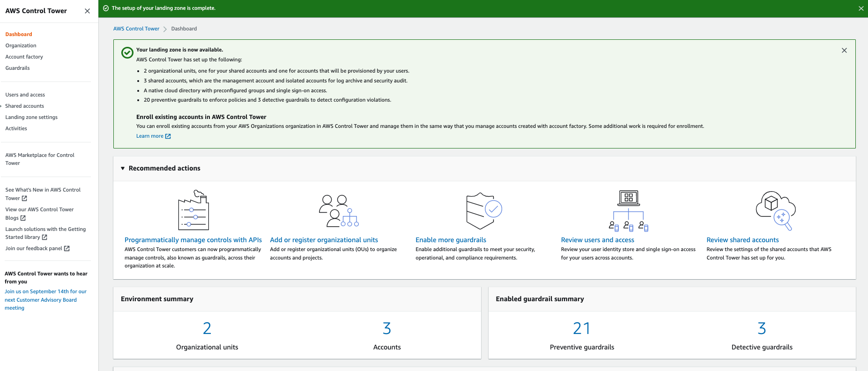Close the AWS Control Tower side navigation
This screenshot has width=868, height=371.
[x=87, y=11]
